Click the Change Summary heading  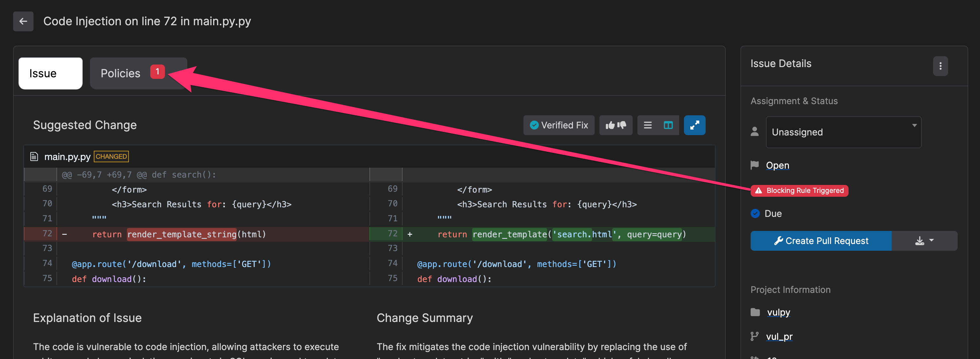[x=425, y=318]
